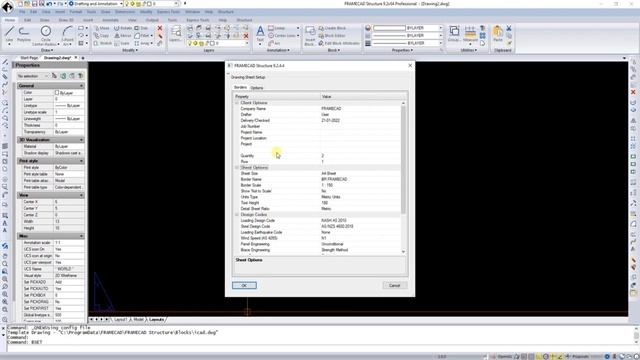
Task: Click the ByLayer color swatch in Properties panel
Action: pyautogui.click(x=57, y=93)
